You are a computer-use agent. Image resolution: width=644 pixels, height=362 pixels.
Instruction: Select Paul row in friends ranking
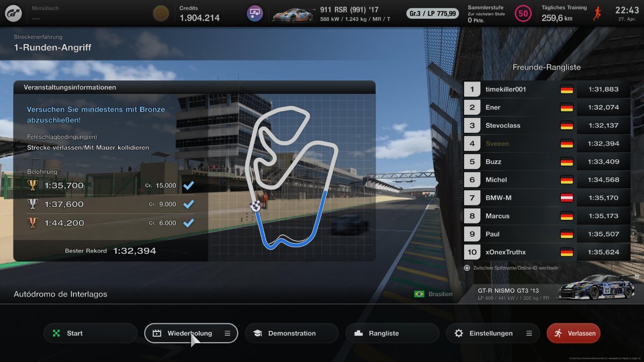coord(547,234)
